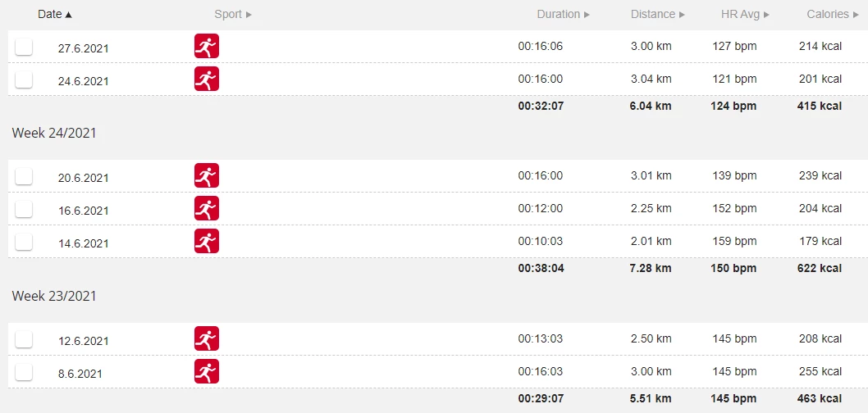Open the 24.6.2021 training date link
The image size is (868, 413).
point(83,81)
